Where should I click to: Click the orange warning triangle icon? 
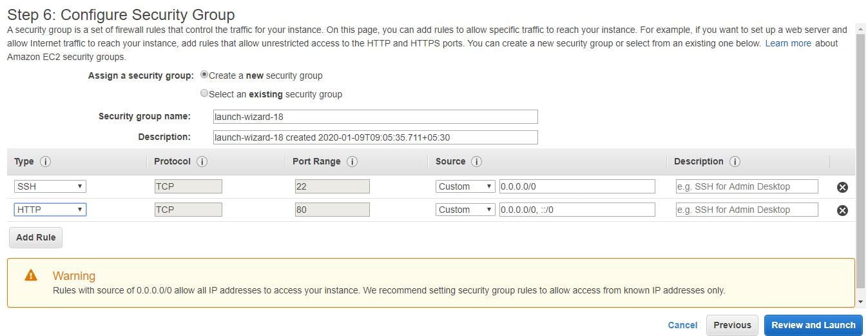(x=31, y=275)
